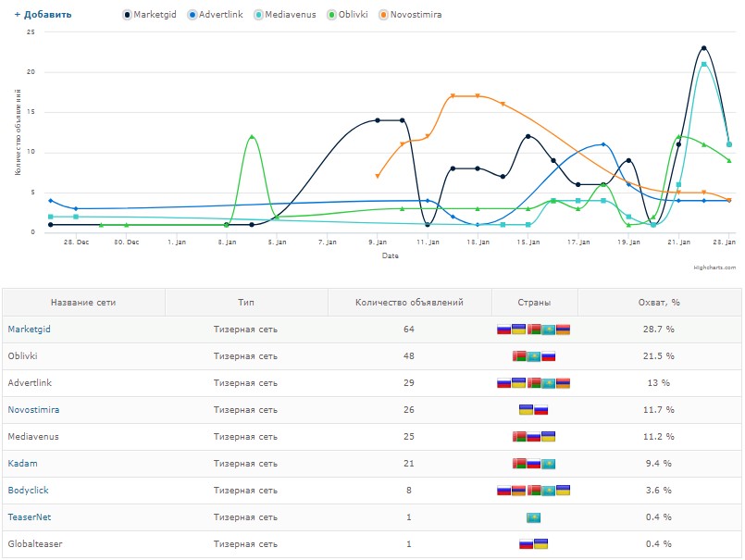Toggle the Advertlink series in chart legend
This screenshot has width=745, height=560.
pos(216,15)
